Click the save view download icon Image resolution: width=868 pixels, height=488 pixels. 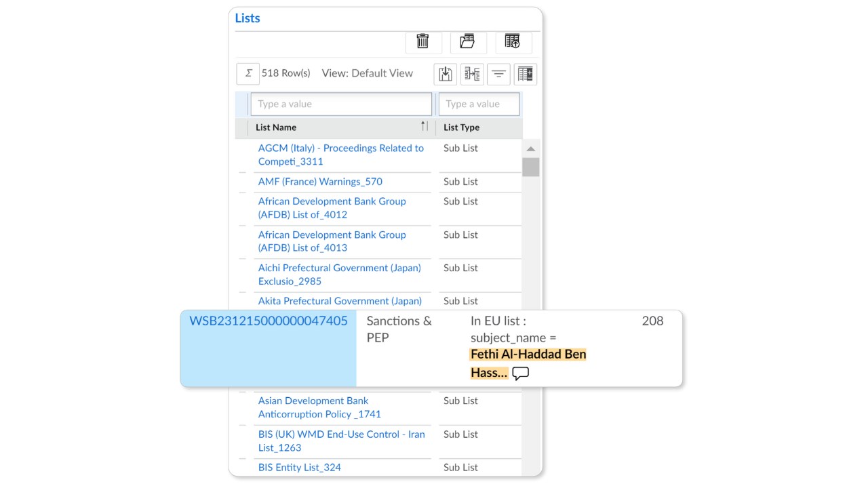click(446, 74)
